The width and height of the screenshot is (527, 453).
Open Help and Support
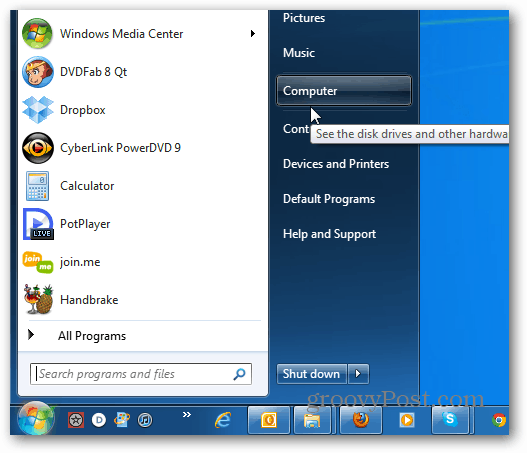click(329, 234)
